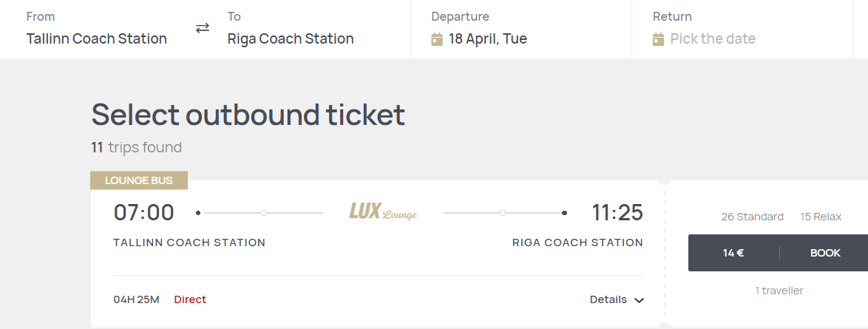Click the LUX Lounge logo
The image size is (868, 329).
pyautogui.click(x=383, y=212)
